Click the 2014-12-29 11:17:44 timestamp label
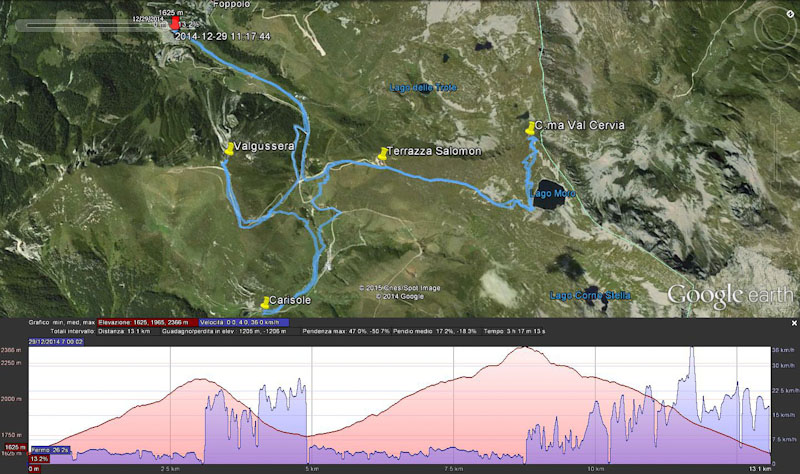Image resolution: width=800 pixels, height=474 pixels. pos(222,37)
